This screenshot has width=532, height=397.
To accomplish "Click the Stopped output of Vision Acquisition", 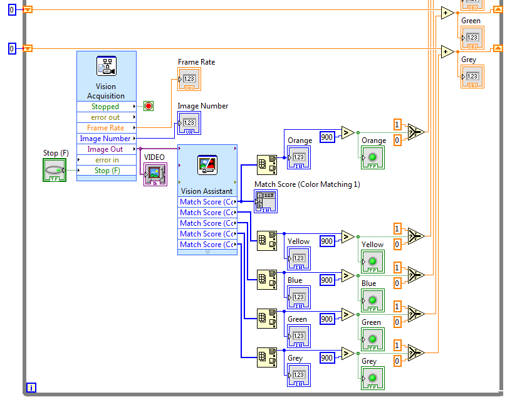I will click(x=107, y=107).
